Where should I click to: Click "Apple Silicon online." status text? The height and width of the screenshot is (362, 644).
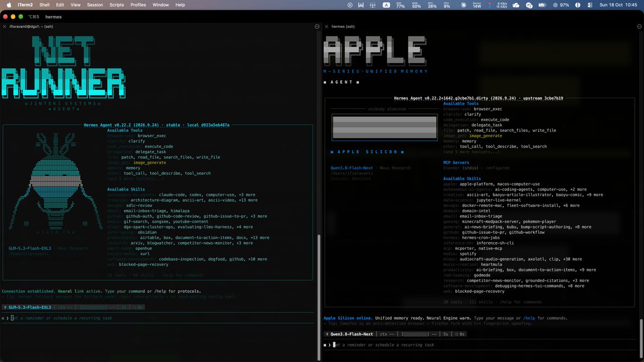point(348,318)
